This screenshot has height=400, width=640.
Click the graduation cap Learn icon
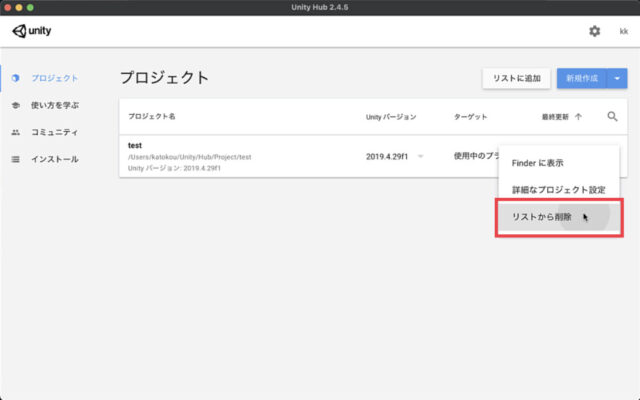[16, 105]
